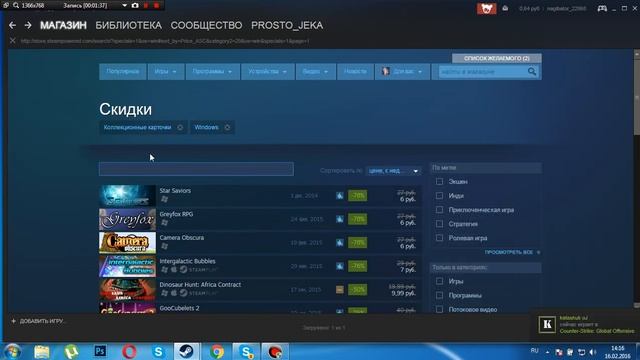Open the Новости store tab
Image resolution: width=640 pixels, height=360 pixels.
(x=355, y=71)
